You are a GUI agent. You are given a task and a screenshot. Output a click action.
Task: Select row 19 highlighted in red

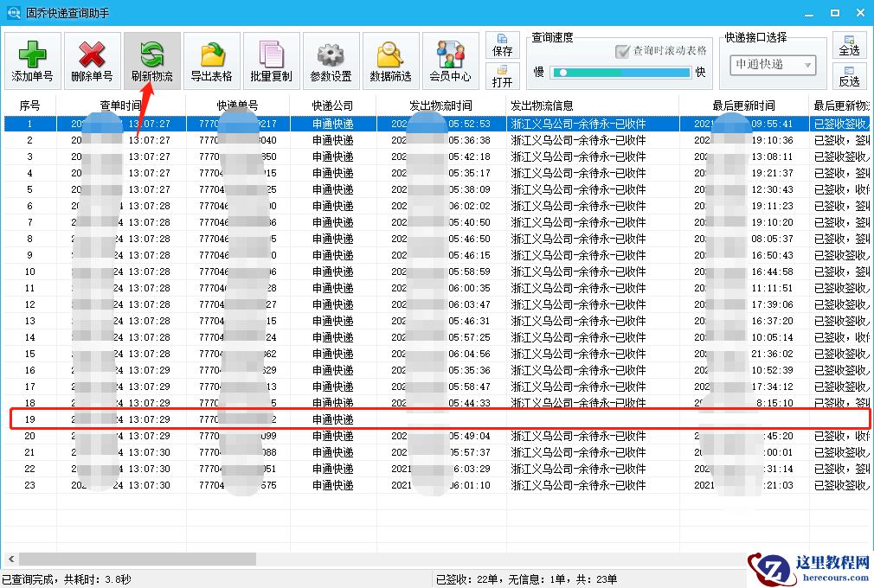[433, 419]
